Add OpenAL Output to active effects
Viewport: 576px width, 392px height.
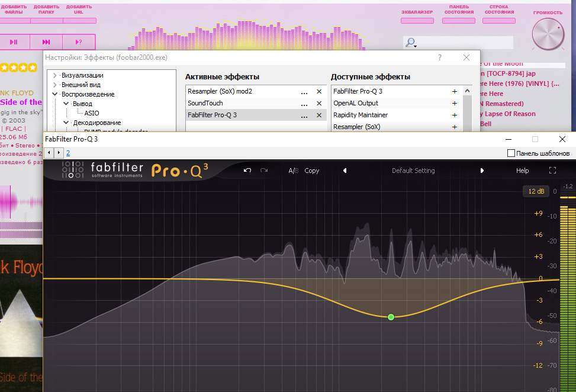pos(455,104)
